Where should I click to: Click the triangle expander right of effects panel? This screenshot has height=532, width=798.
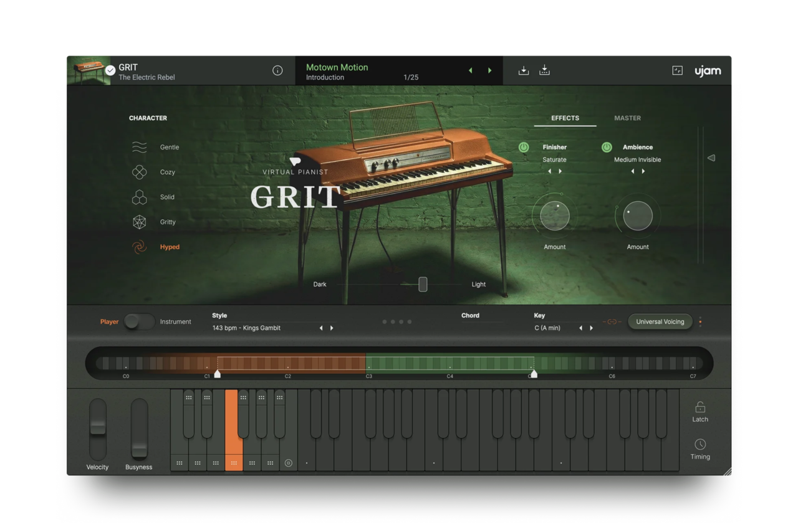711,158
